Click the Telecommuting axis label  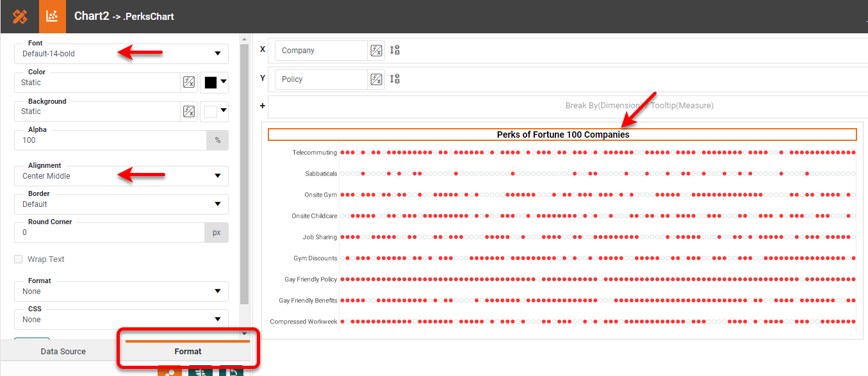tap(315, 152)
